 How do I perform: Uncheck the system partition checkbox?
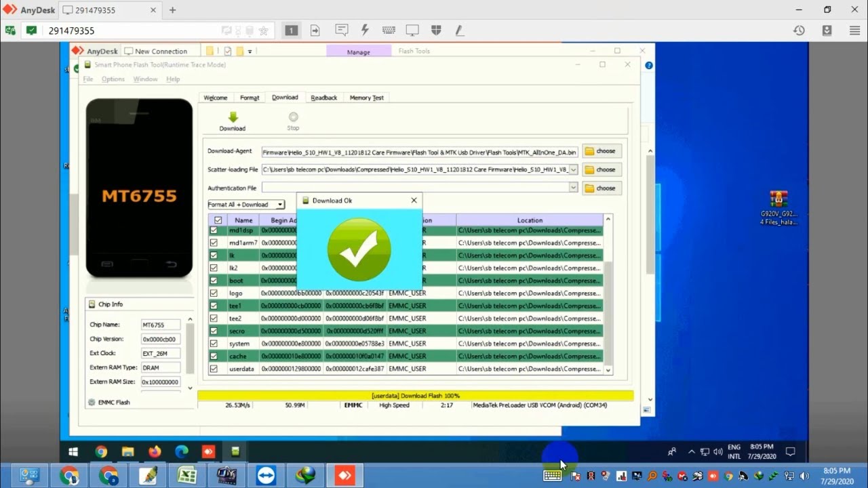(214, 344)
